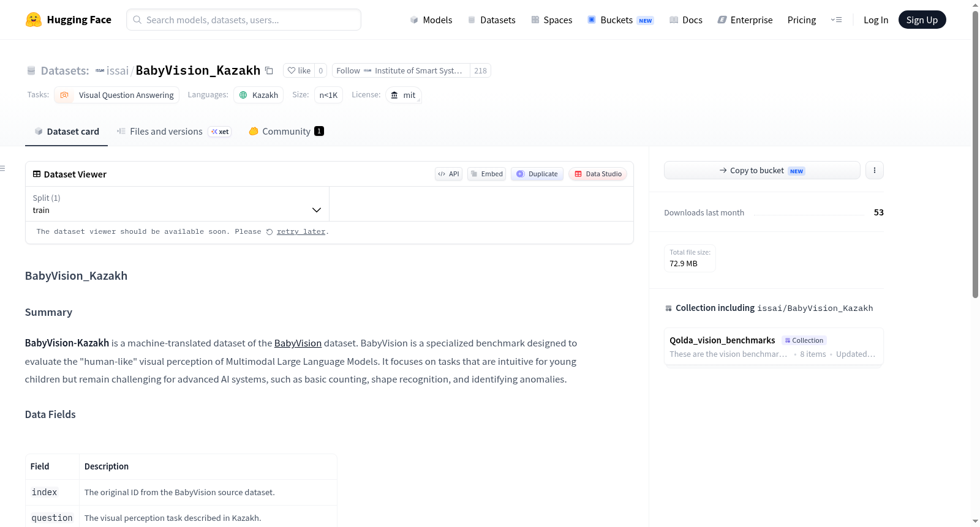The height and width of the screenshot is (527, 980).
Task: Open Buckets NEW navigation item
Action: [620, 20]
